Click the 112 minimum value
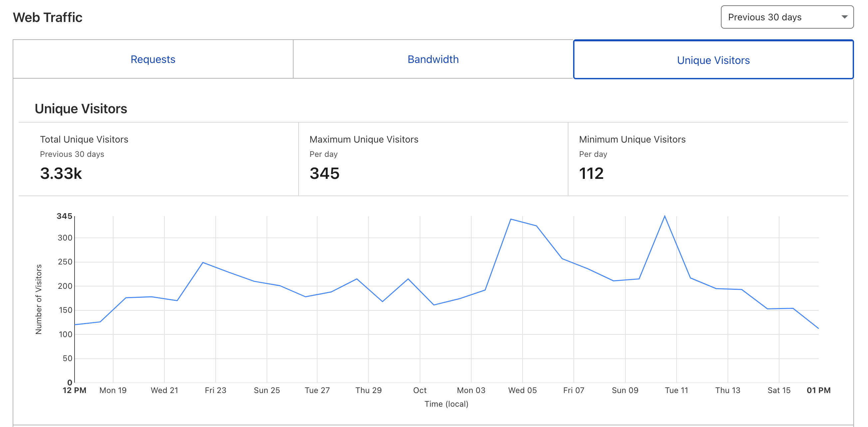Image resolution: width=868 pixels, height=427 pixels. click(591, 173)
